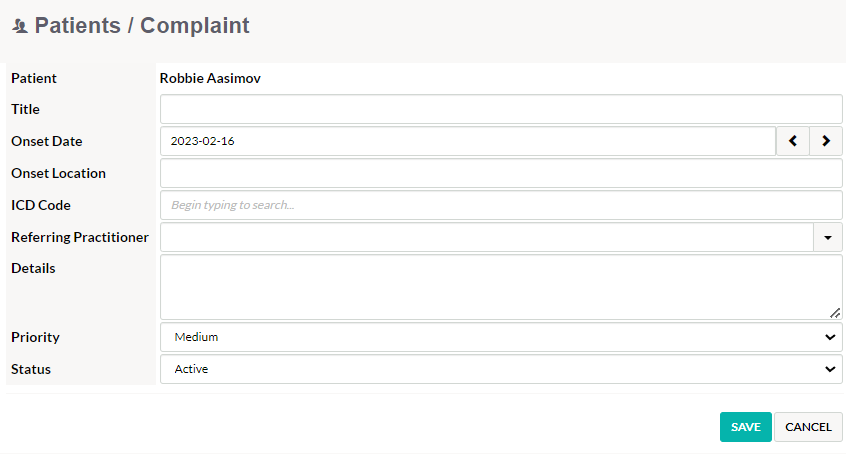The height and width of the screenshot is (454, 846).
Task: Click the CANCEL button
Action: click(x=808, y=427)
